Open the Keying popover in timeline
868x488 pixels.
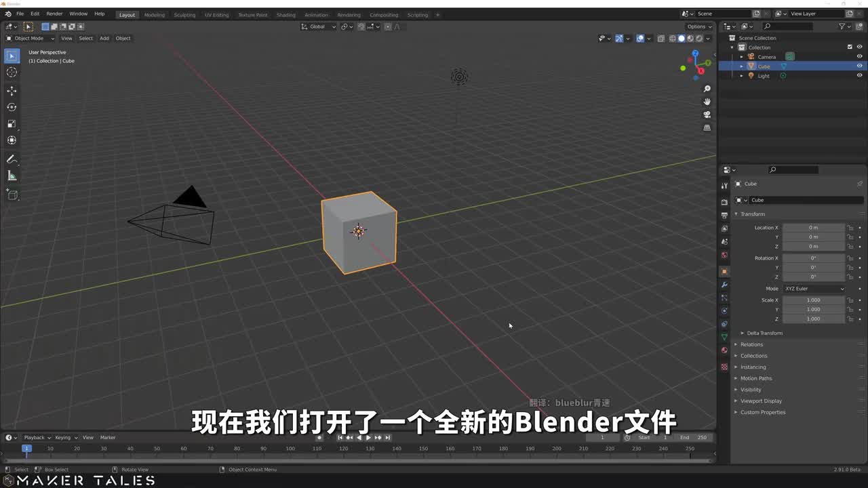66,438
